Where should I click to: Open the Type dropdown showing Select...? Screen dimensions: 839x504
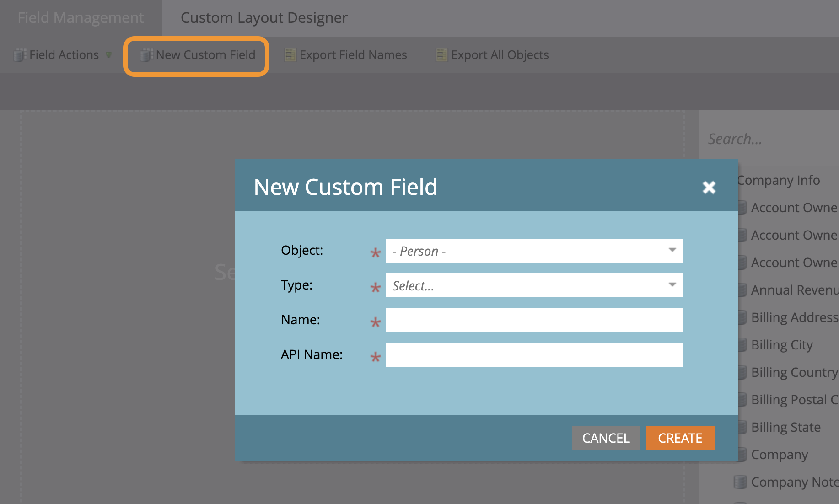coord(534,285)
